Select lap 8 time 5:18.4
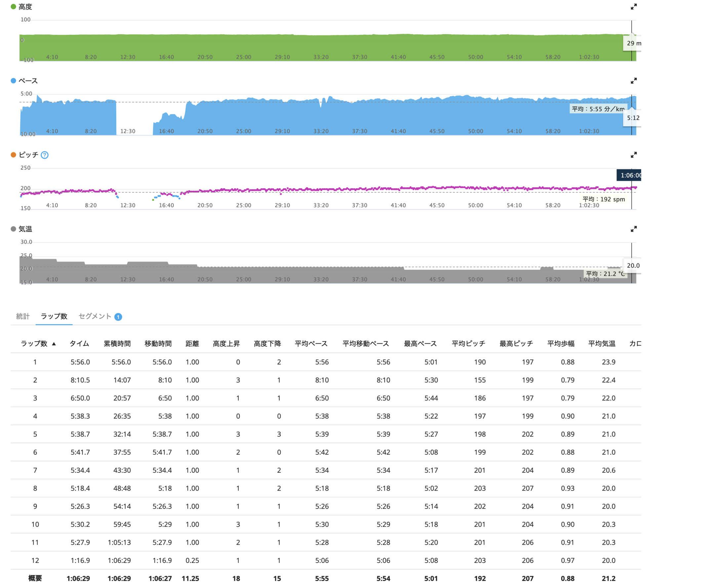706x588 pixels. pyautogui.click(x=80, y=489)
